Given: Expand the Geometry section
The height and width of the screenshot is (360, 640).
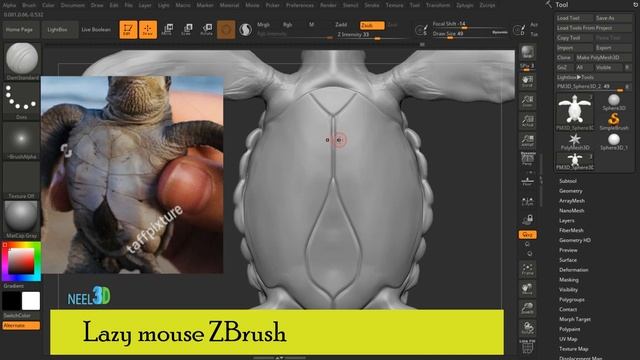Looking at the screenshot, I should click(x=570, y=191).
